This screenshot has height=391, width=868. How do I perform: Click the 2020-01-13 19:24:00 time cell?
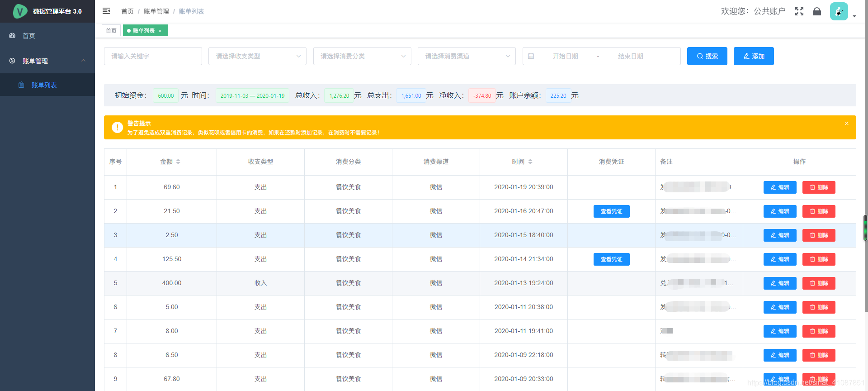524,283
